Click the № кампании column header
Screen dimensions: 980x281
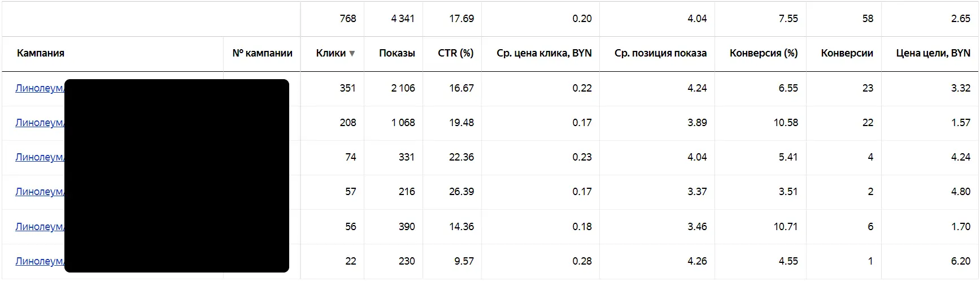click(262, 53)
